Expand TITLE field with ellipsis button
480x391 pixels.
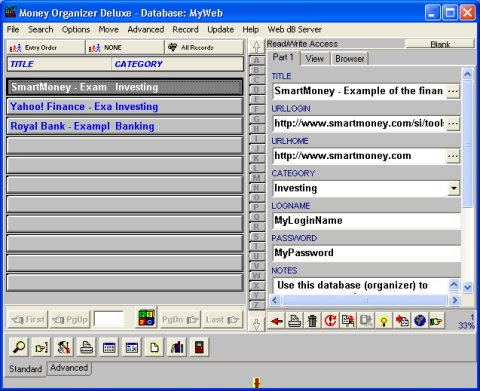[453, 91]
